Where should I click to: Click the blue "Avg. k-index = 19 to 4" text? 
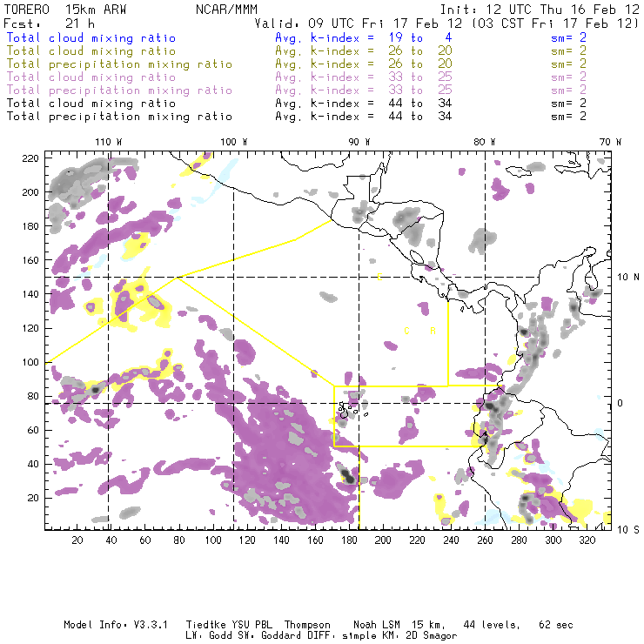[364, 37]
